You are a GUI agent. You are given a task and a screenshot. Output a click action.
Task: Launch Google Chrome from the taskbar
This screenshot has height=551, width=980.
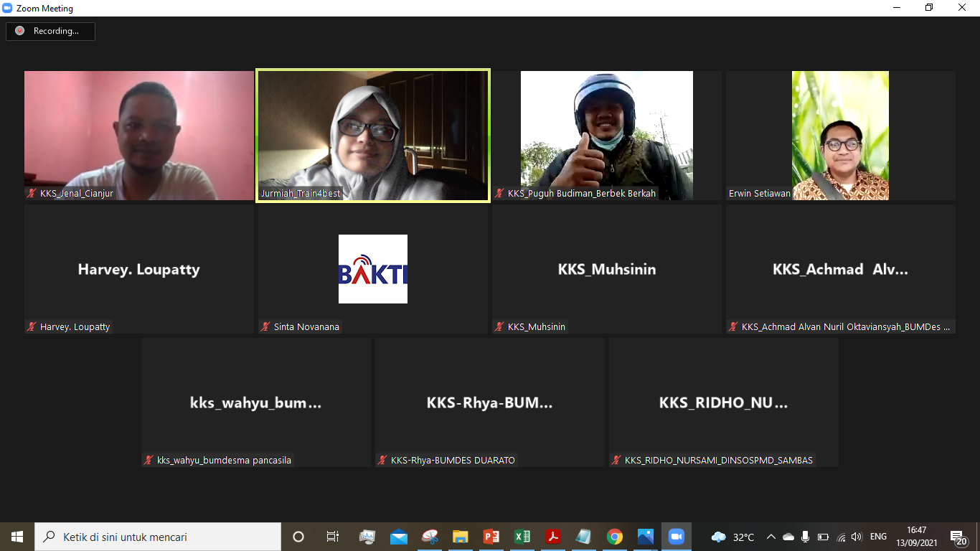[x=615, y=537]
